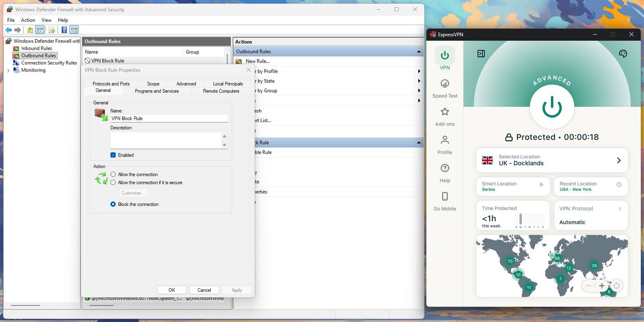The height and width of the screenshot is (322, 644).
Task: Switch to the Remote Computers tab
Action: [x=221, y=91]
